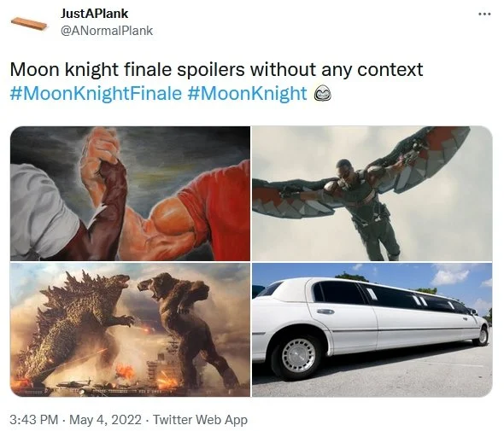The height and width of the screenshot is (431, 504).
Task: Open the Godzilla vs Kong image
Action: pyautogui.click(x=130, y=329)
